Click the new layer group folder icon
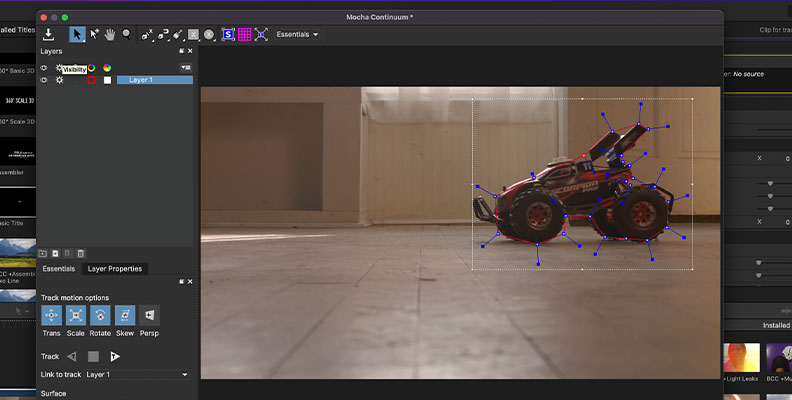This screenshot has width=792, height=400. tap(43, 254)
